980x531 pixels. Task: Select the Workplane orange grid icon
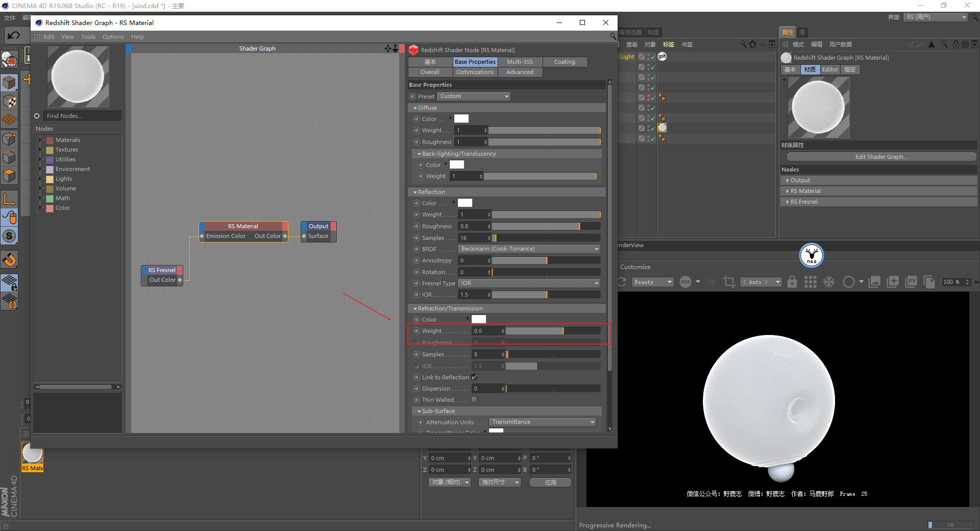pyautogui.click(x=10, y=120)
